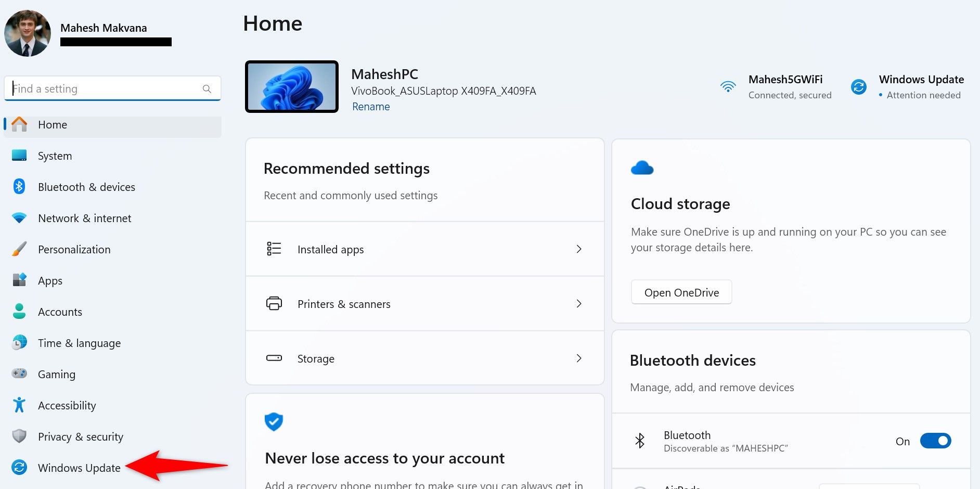
Task: Click the Bluetooth & devices sidebar icon
Action: 19,186
